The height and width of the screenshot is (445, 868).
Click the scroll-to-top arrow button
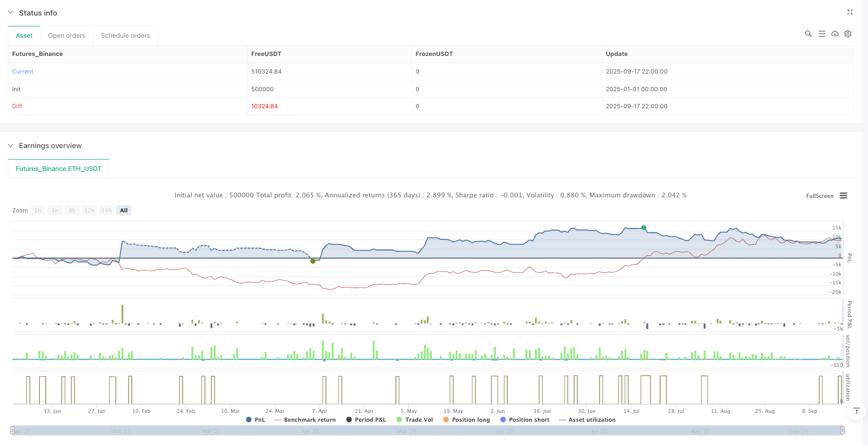856,411
